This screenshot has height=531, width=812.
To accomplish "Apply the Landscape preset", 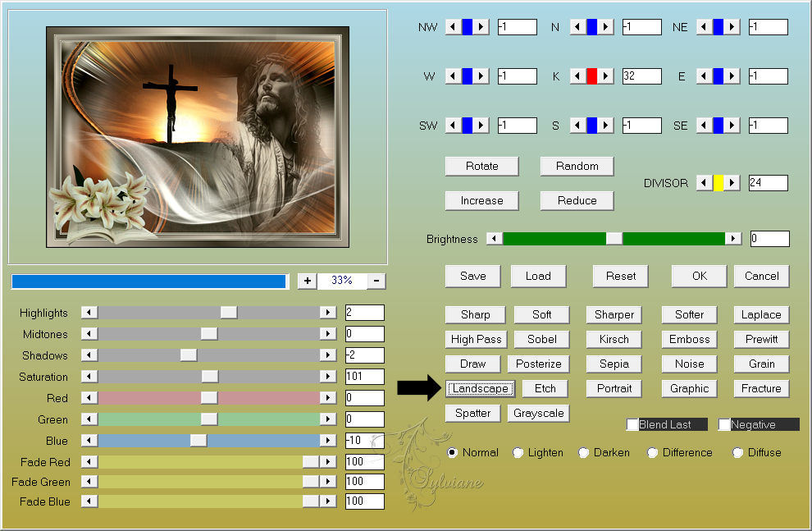I will pos(480,388).
